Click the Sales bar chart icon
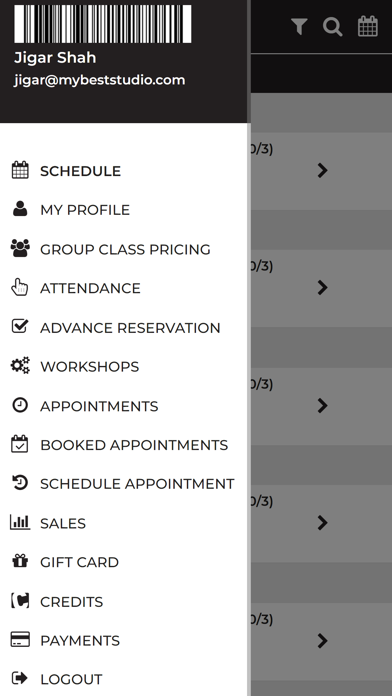The image size is (392, 696). coord(20,522)
